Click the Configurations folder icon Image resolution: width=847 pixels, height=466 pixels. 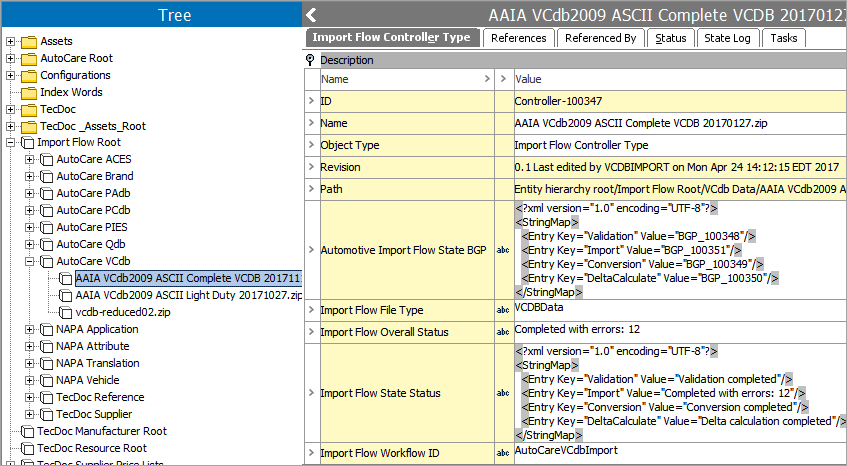pyautogui.click(x=29, y=76)
